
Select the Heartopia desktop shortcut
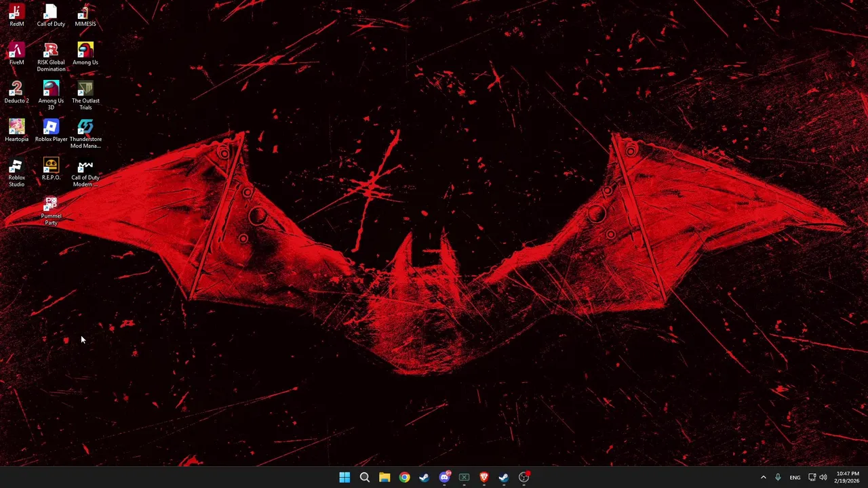[x=17, y=131]
